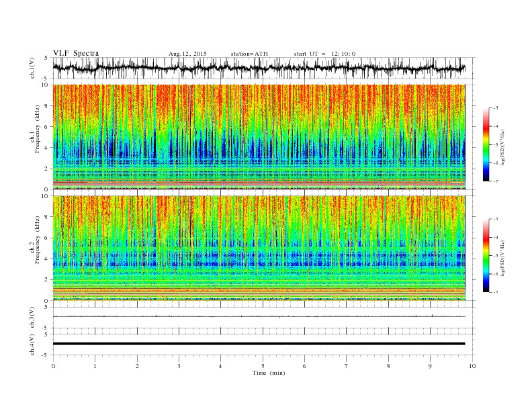Click the "ch.4(V)" axis label
This screenshot has width=532, height=411.
tap(32, 345)
